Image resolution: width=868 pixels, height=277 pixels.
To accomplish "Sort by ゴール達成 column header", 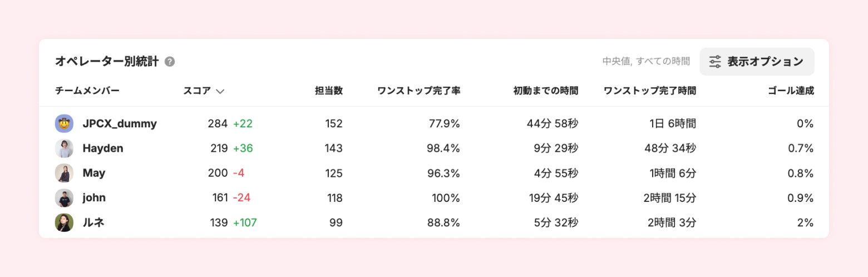I will click(790, 91).
